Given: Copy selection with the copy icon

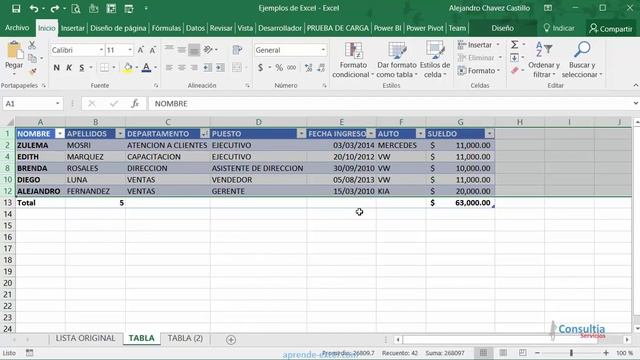Looking at the screenshot, I should tap(32, 58).
